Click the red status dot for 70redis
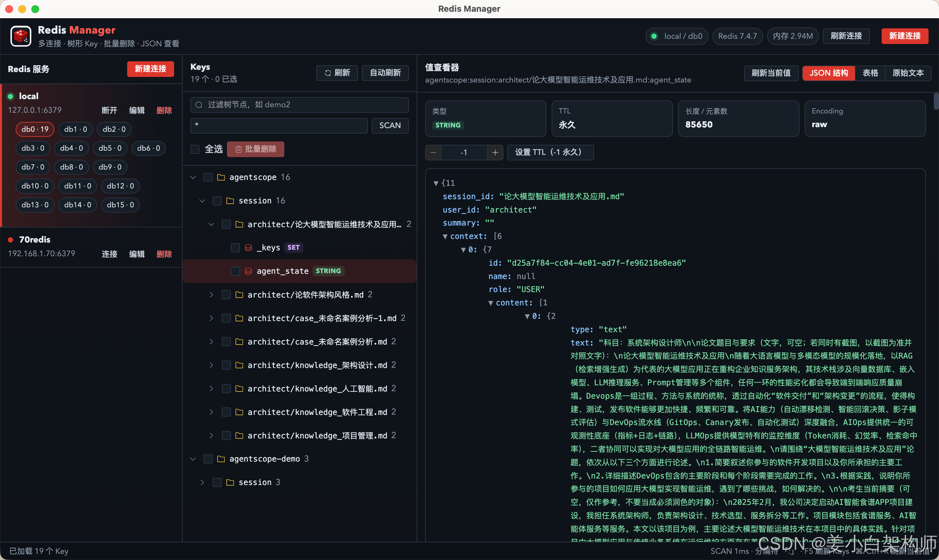Image resolution: width=939 pixels, height=560 pixels. (x=10, y=240)
